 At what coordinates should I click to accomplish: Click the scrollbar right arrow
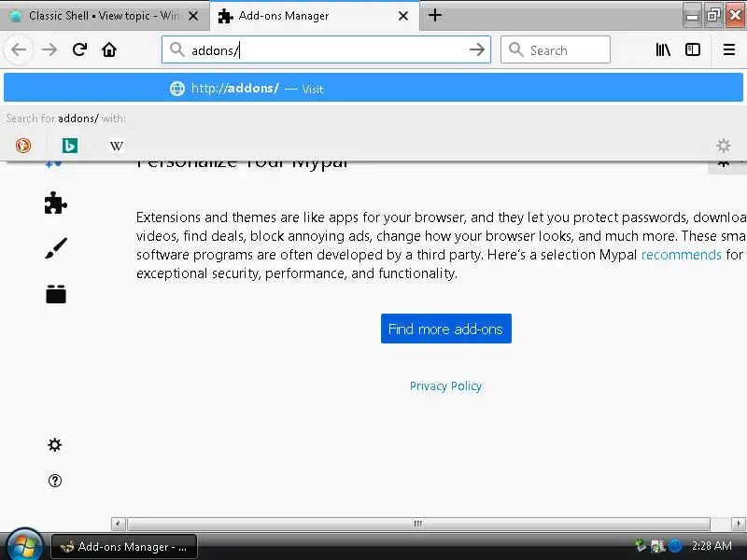pos(739,524)
